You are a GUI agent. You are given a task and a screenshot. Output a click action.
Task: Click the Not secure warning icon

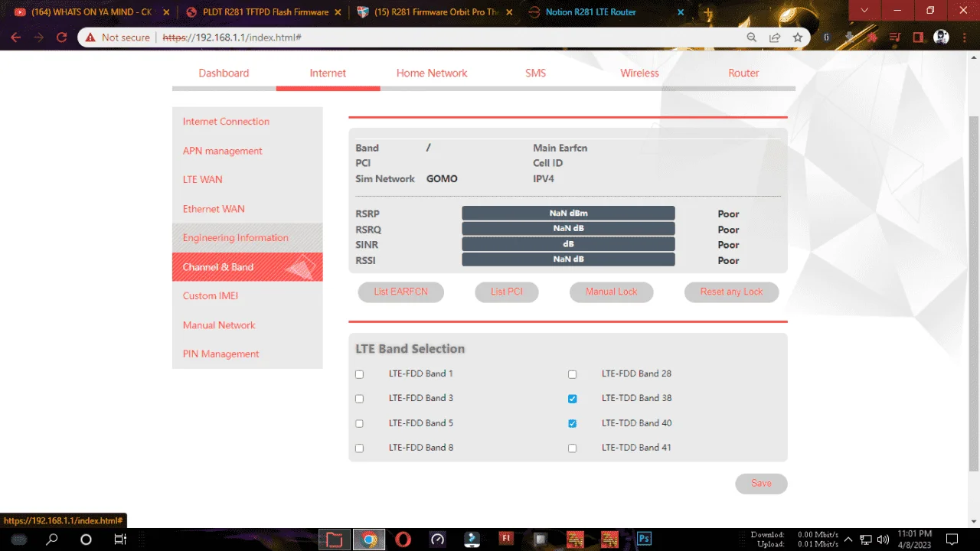[90, 37]
